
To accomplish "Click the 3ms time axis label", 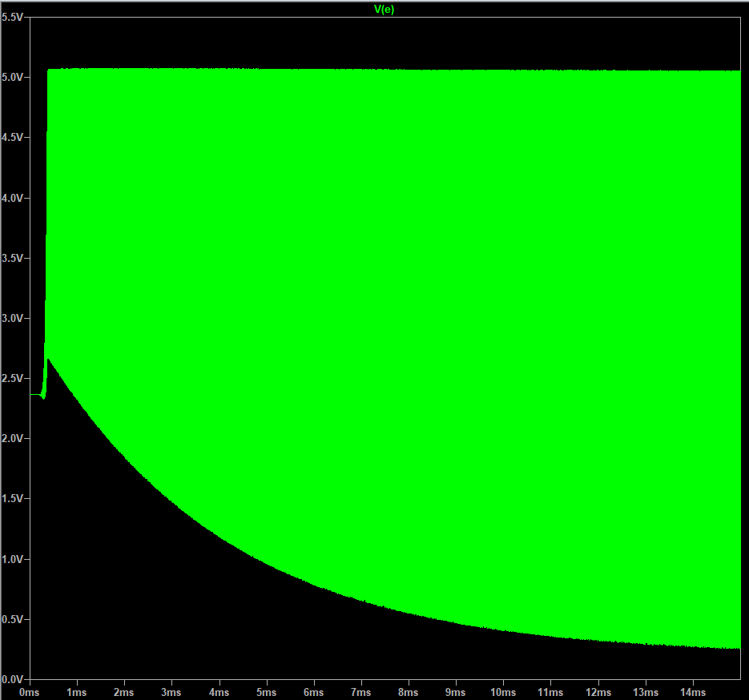I will pyautogui.click(x=171, y=692).
